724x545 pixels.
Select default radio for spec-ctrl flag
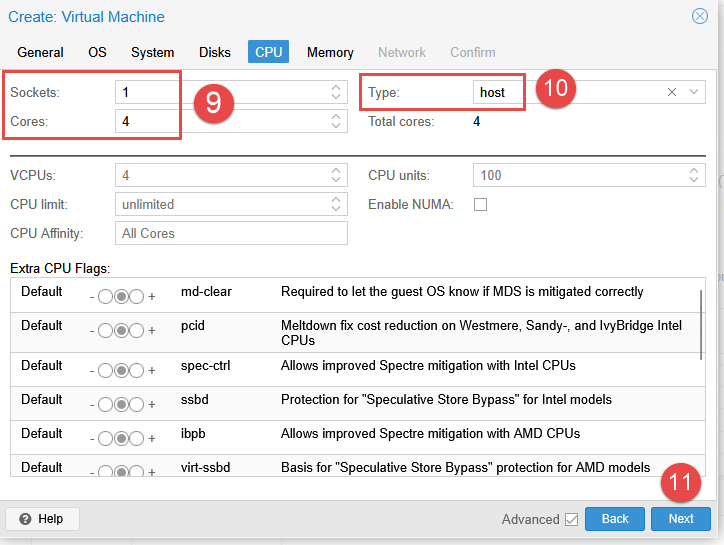coord(121,369)
